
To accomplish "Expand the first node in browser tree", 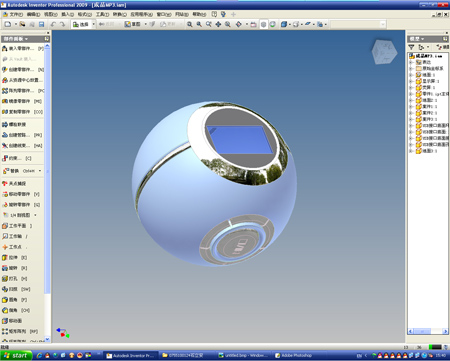I will [x=411, y=62].
